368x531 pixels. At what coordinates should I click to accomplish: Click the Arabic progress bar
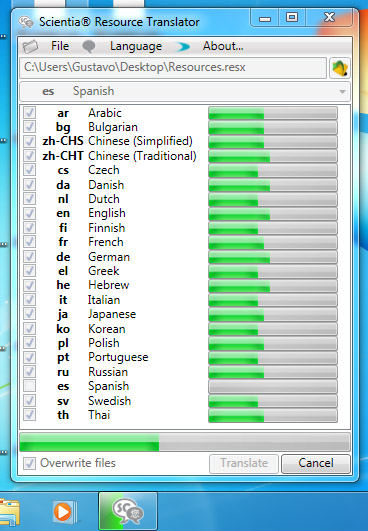(273, 113)
